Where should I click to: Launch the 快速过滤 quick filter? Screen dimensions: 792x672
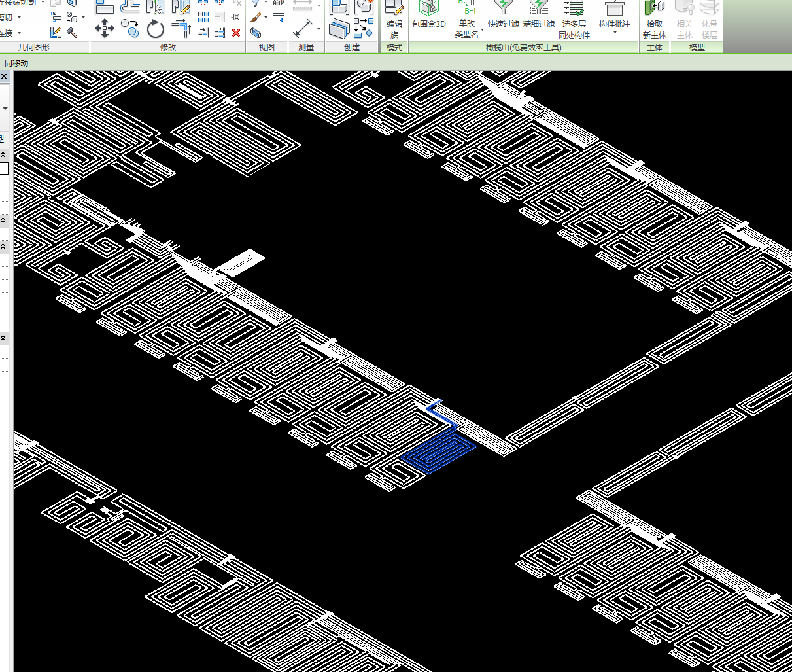tap(504, 16)
